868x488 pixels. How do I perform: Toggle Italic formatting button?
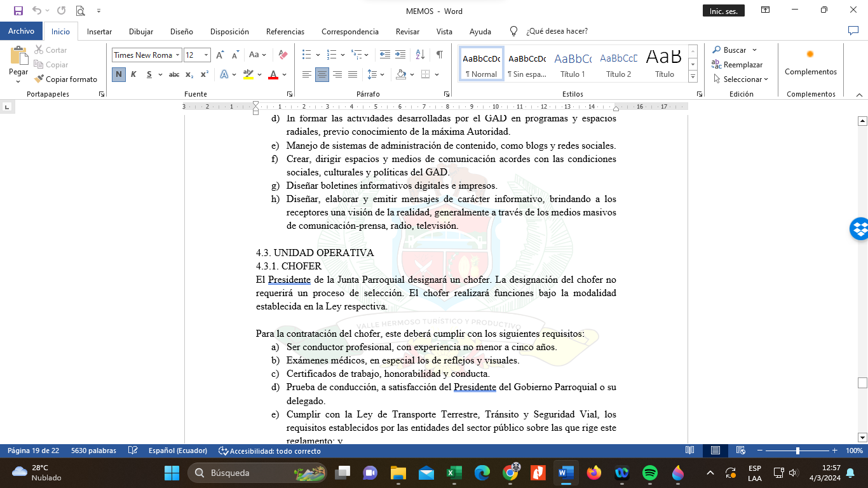pos(133,74)
